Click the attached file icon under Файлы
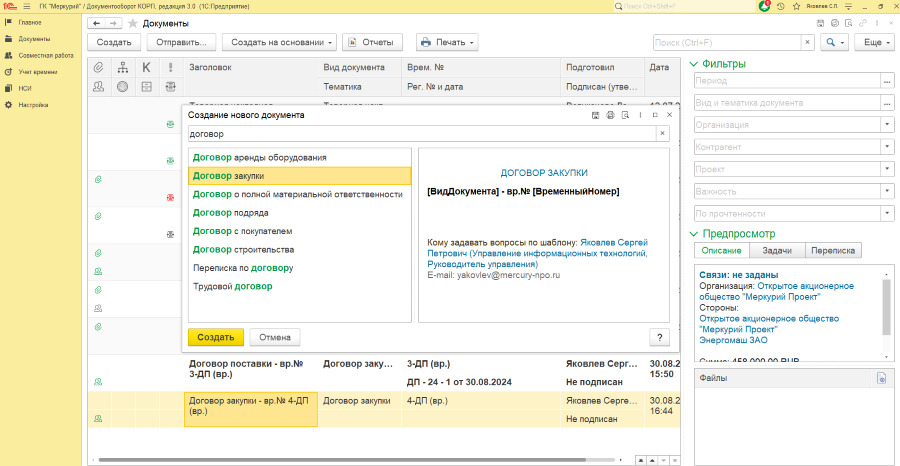 pyautogui.click(x=881, y=378)
